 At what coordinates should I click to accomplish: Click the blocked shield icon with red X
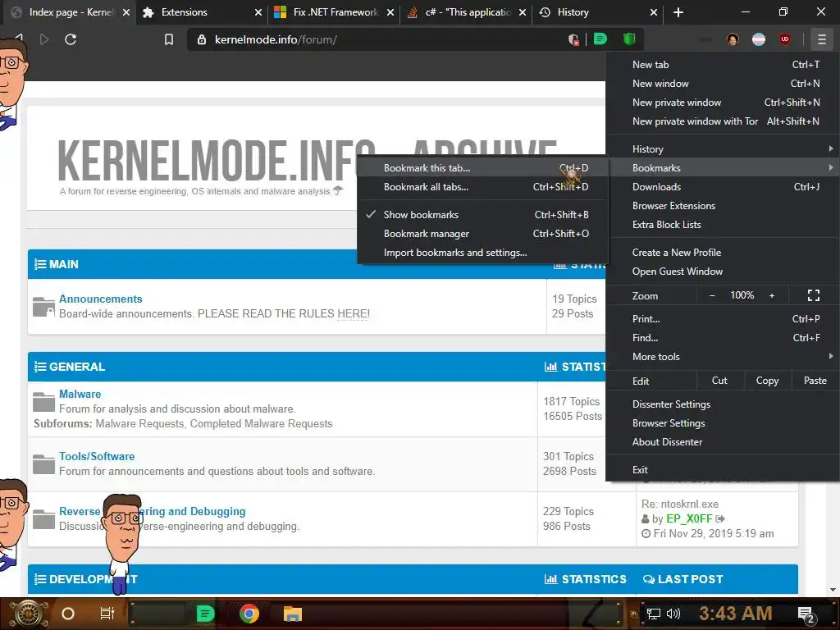573,39
